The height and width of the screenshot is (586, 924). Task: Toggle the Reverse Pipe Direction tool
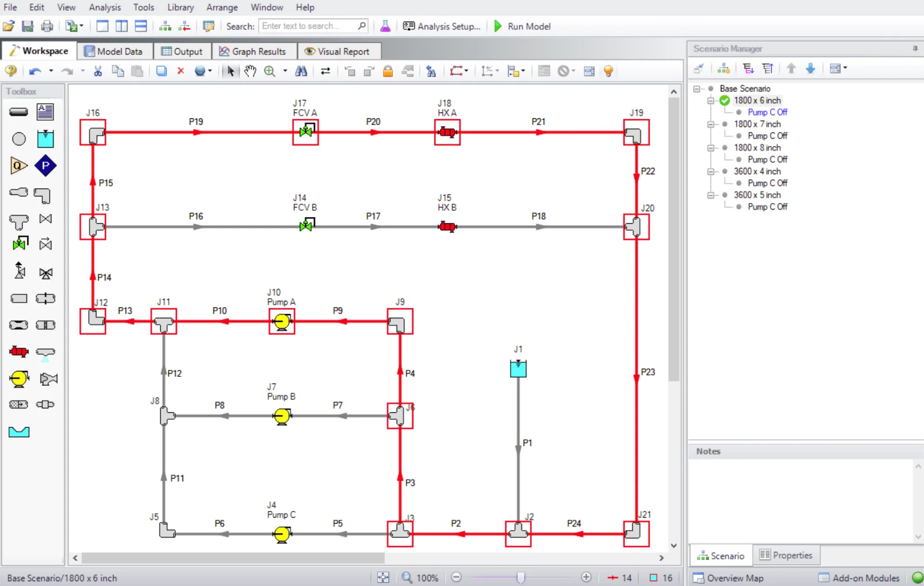tap(326, 71)
